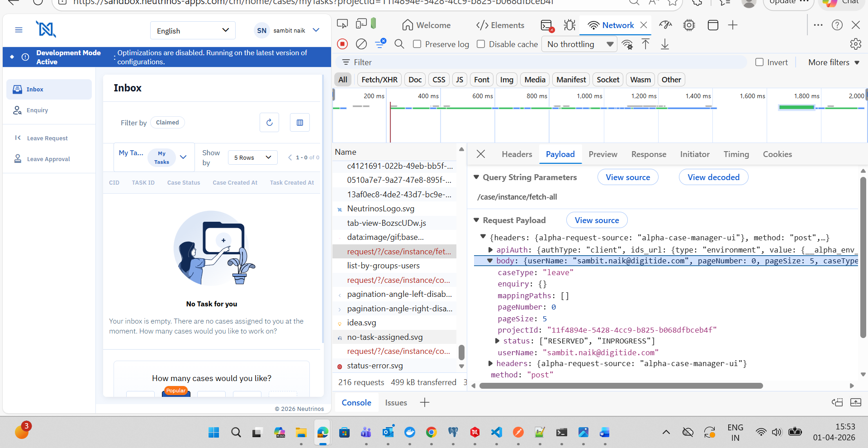Click the inspect element picker icon
Screen dimensions: 868x448
pyautogui.click(x=342, y=24)
